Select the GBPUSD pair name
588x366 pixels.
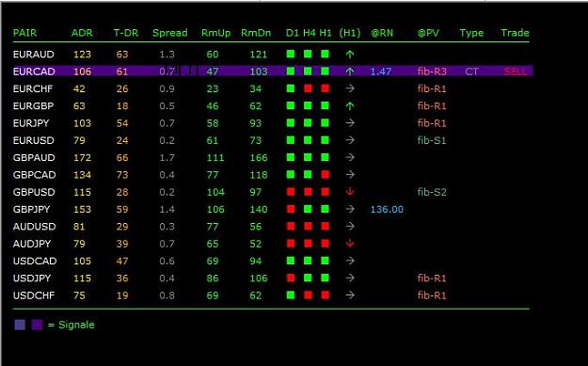tap(34, 192)
